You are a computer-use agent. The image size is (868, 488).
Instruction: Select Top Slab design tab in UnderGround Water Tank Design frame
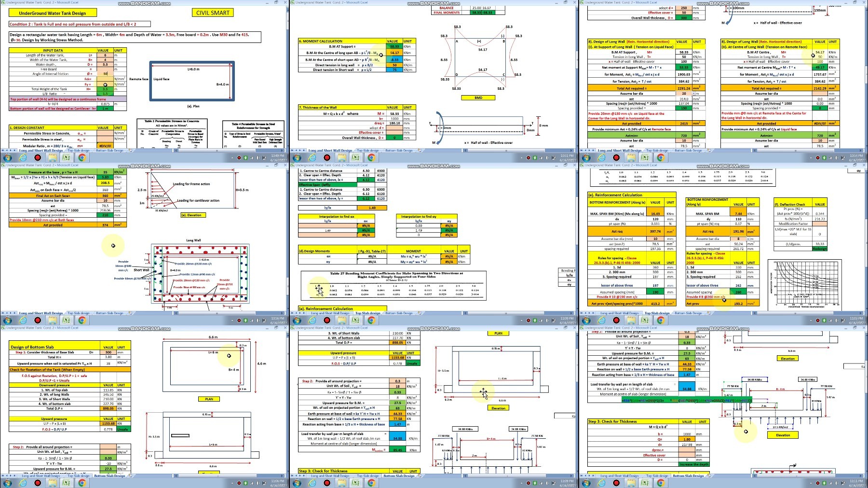tap(78, 150)
